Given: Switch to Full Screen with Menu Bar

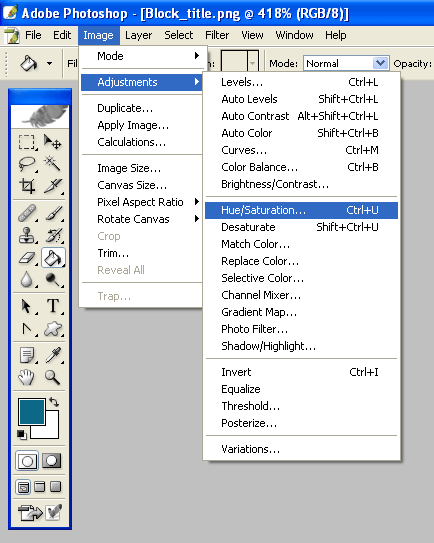Looking at the screenshot, I should [x=39, y=487].
